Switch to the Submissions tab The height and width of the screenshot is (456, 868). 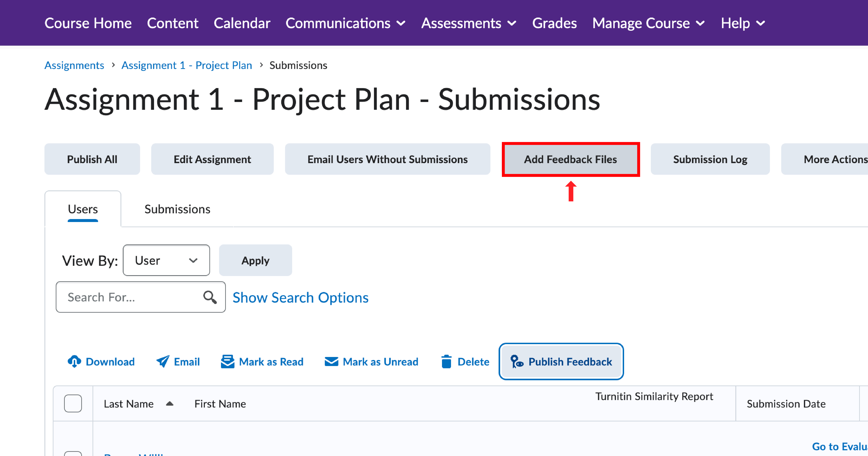click(x=177, y=209)
